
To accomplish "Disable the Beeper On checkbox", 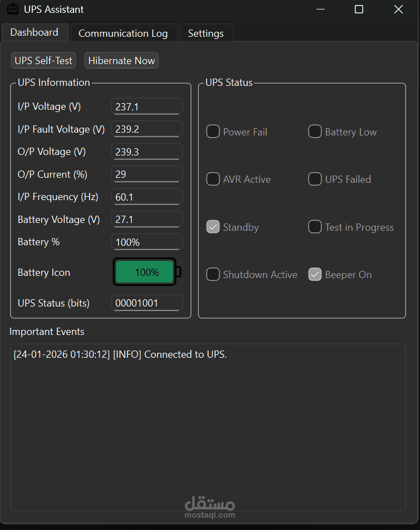I will (315, 274).
